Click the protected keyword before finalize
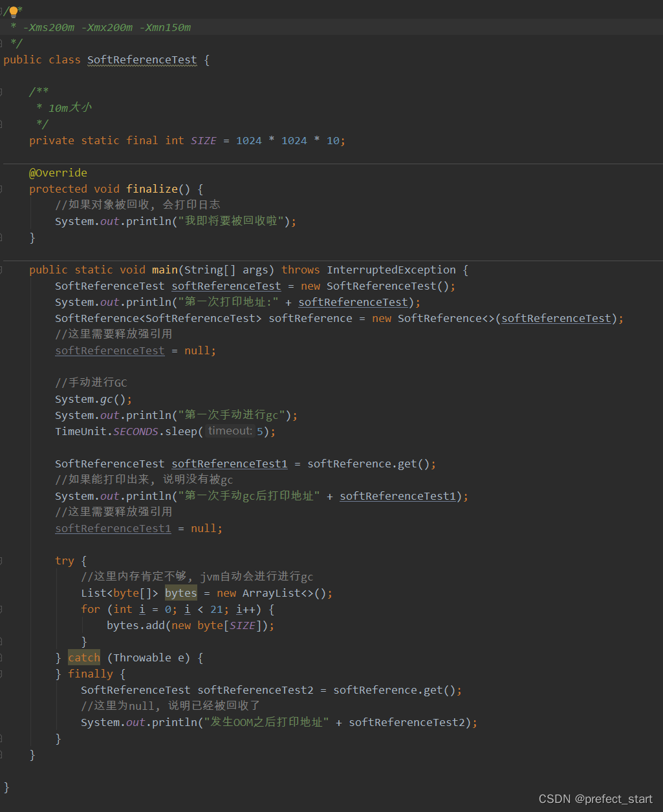This screenshot has height=812, width=663. (58, 189)
